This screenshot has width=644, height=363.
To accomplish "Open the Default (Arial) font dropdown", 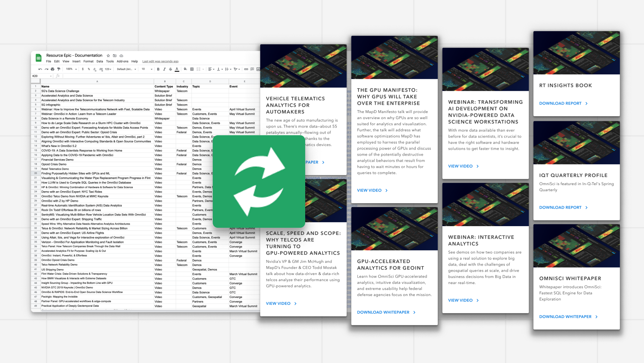I will point(126,69).
